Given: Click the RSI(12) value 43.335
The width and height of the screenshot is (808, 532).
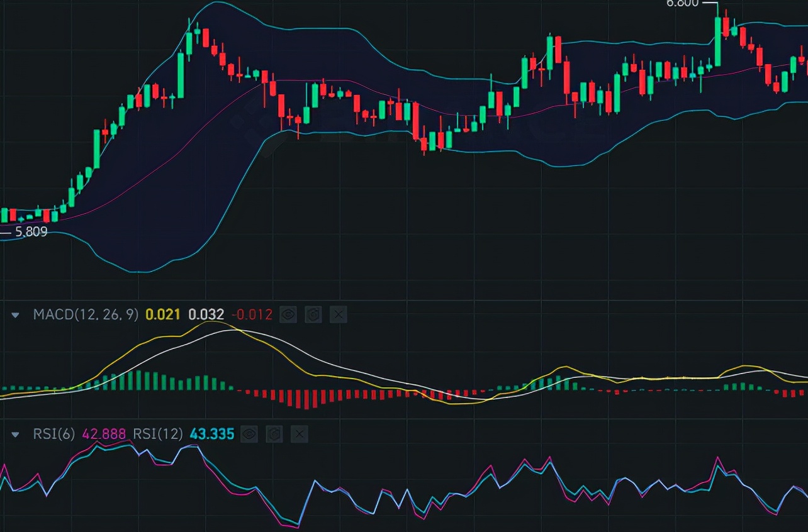Looking at the screenshot, I should [x=211, y=434].
